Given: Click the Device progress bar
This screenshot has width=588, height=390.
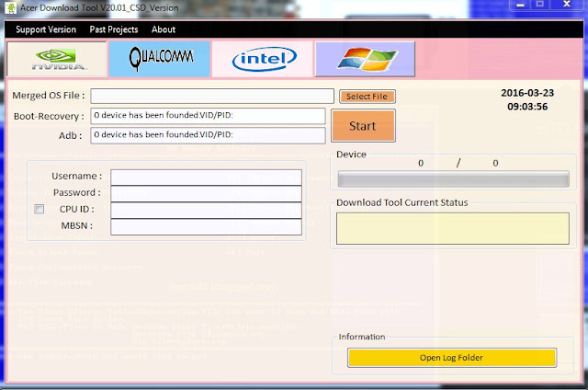Looking at the screenshot, I should click(x=453, y=179).
